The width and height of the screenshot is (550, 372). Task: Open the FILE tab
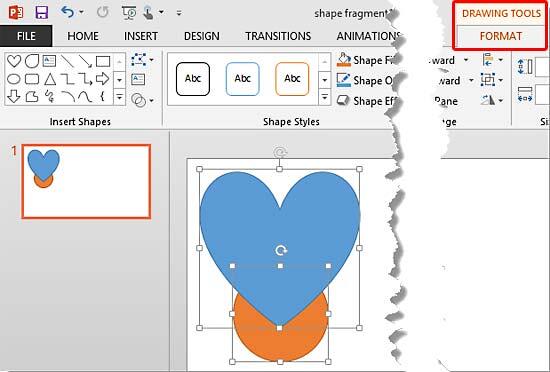point(26,36)
